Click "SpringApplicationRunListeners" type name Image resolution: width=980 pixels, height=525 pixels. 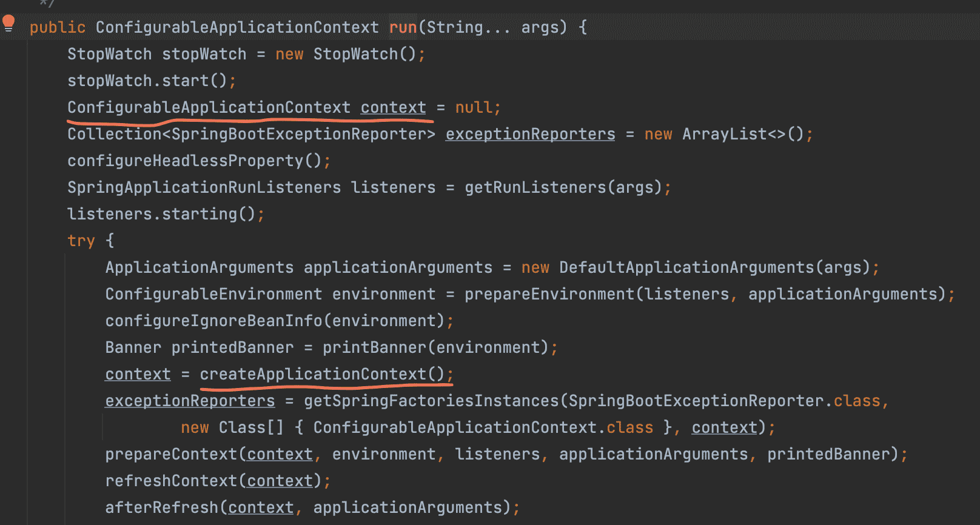click(x=204, y=187)
